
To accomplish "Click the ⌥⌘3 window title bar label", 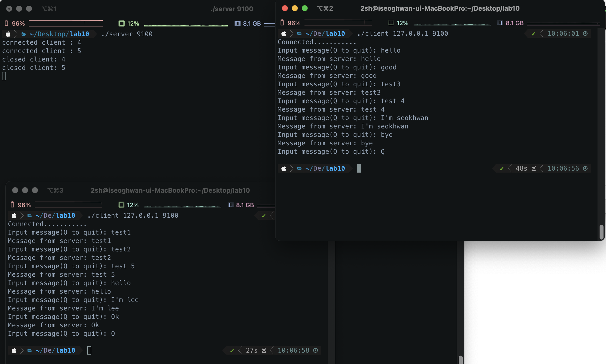I will point(55,190).
